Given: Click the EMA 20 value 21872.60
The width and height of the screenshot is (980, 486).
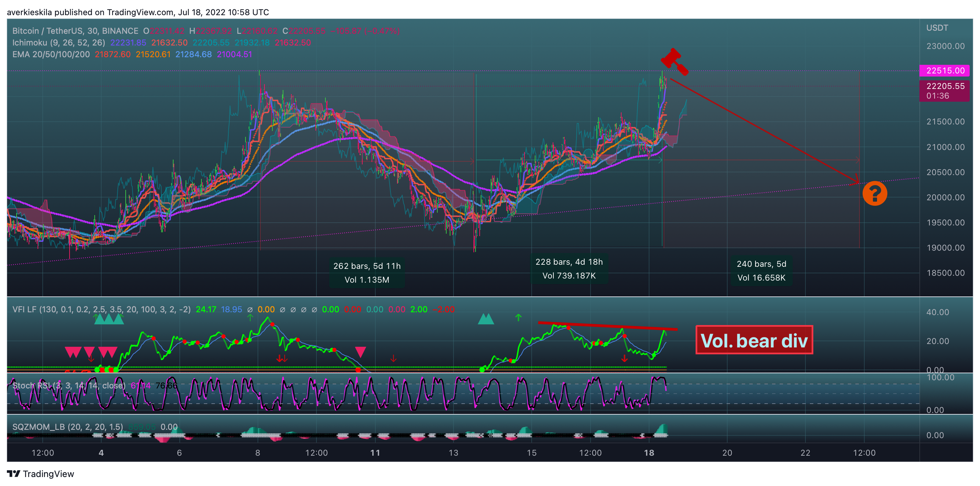Looking at the screenshot, I should point(113,54).
